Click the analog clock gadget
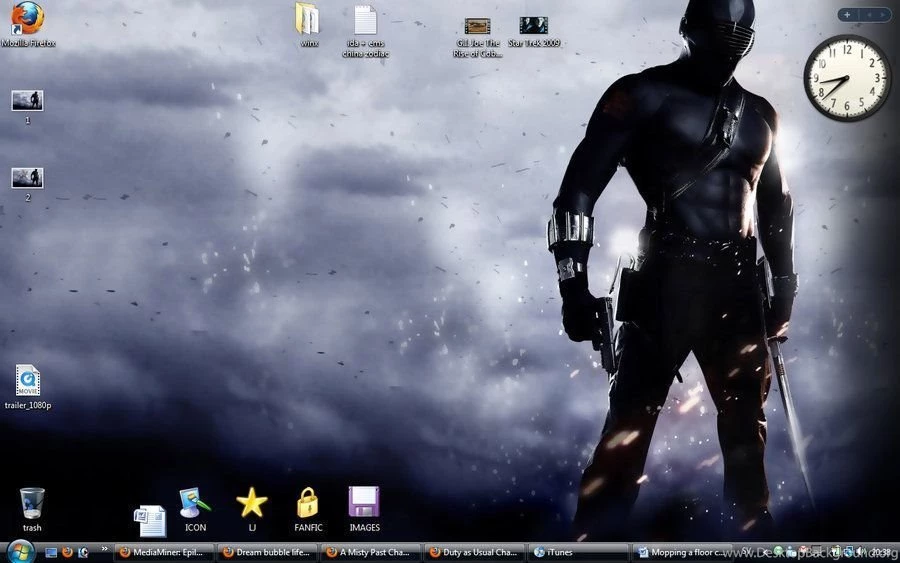900x563 pixels. 846,78
